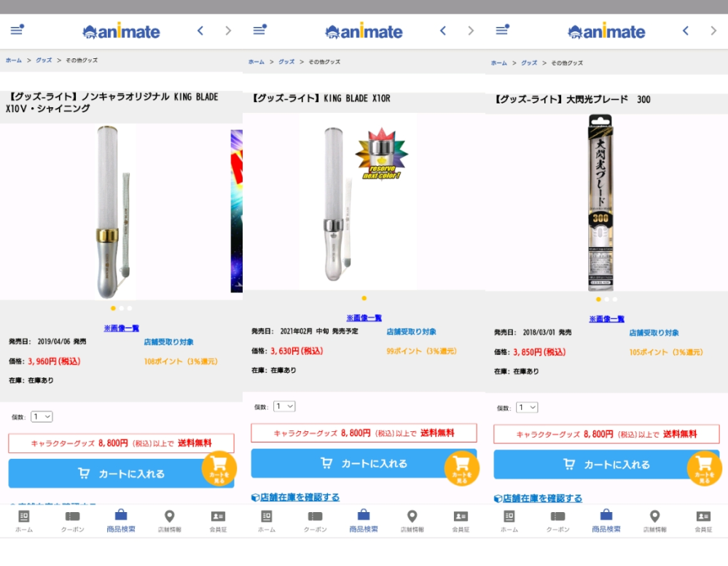
Task: Add KING BLADE X10V シャイニング to cart
Action: (121, 473)
